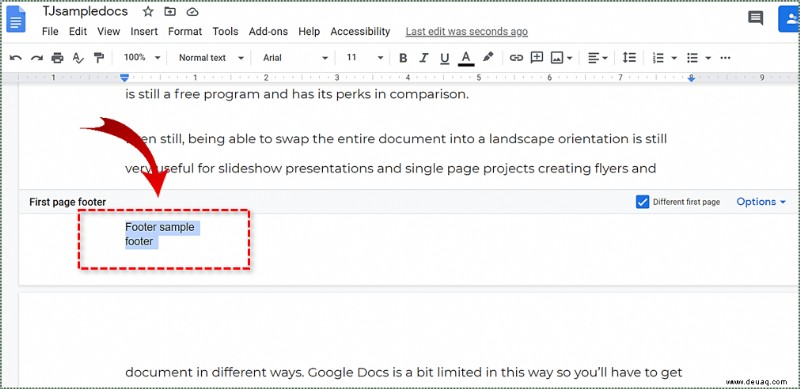Open the Format menu
The height and width of the screenshot is (389, 800).
click(x=185, y=32)
